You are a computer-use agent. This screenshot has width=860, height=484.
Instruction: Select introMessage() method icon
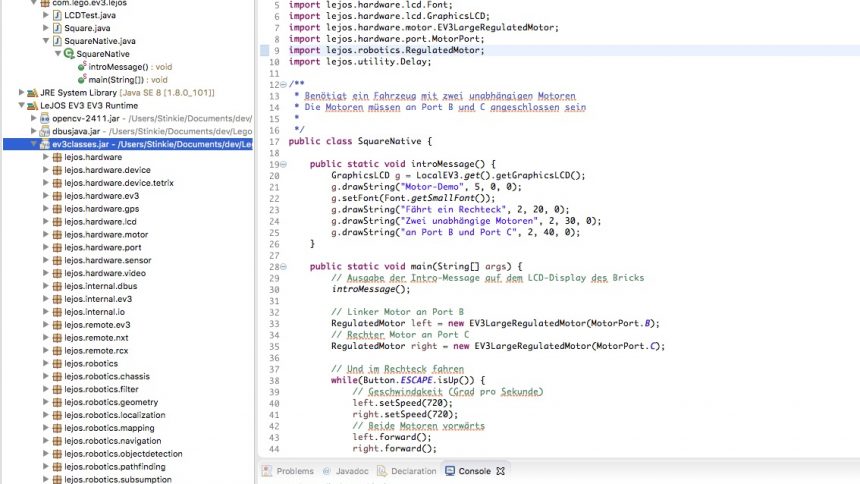coord(82,66)
